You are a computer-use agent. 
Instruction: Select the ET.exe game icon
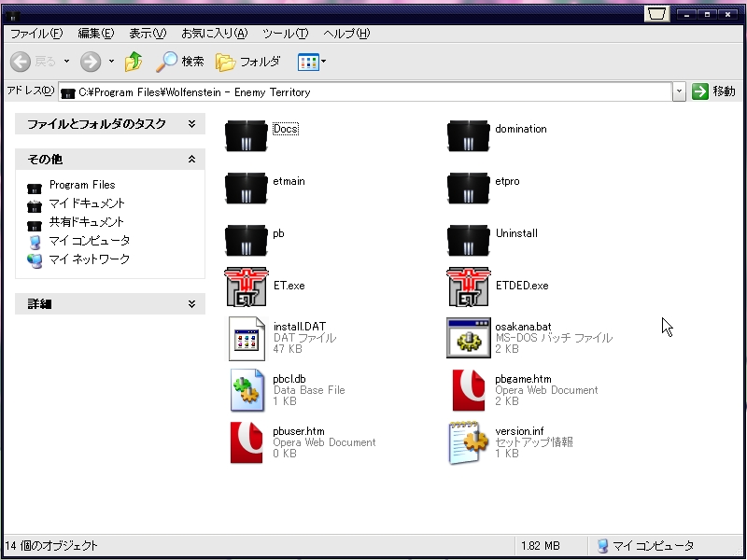click(x=247, y=287)
